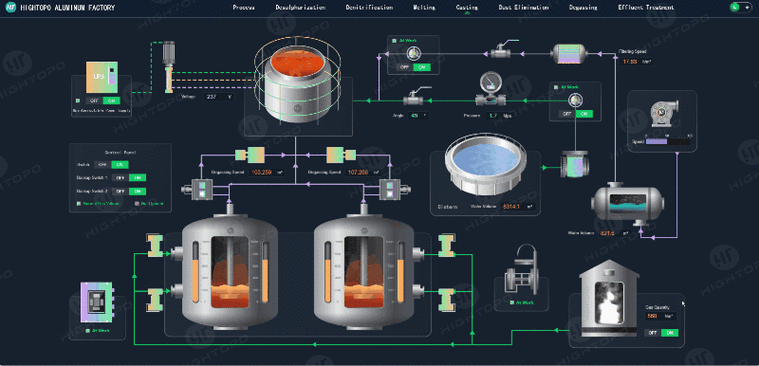759x366 pixels.
Task: Select the UPS power supply unit icon
Action: coord(102,77)
